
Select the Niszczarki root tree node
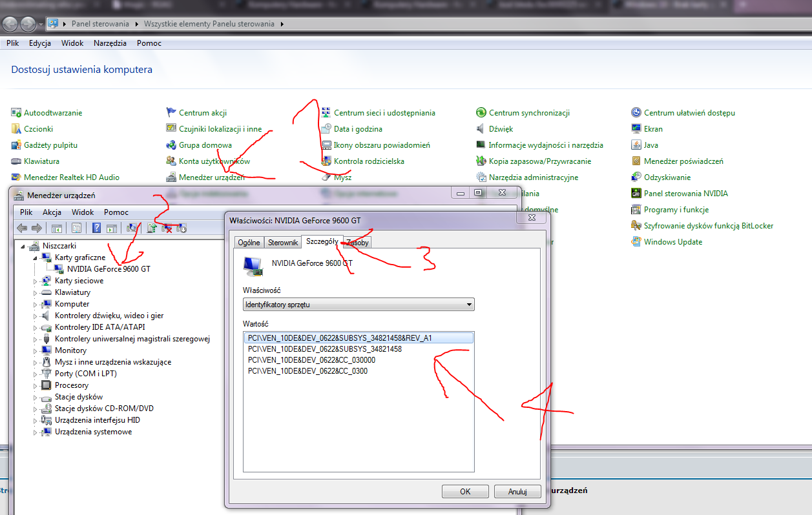(x=59, y=246)
